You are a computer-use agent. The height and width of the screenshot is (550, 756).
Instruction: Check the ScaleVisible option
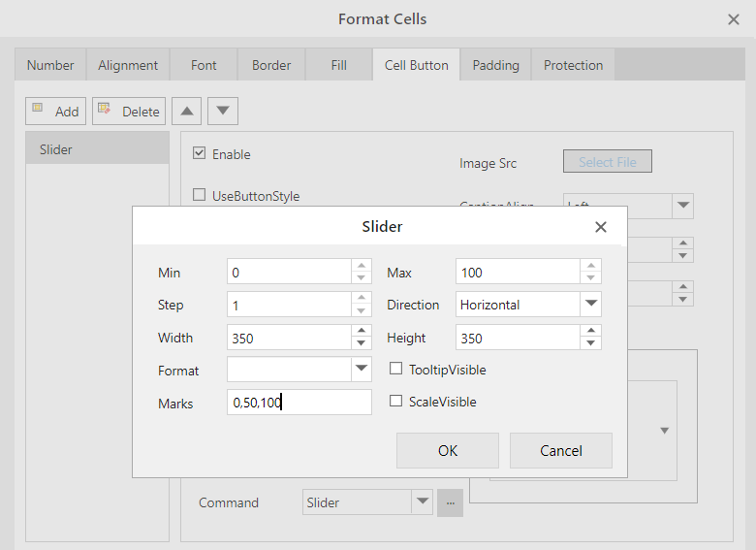pyautogui.click(x=395, y=401)
